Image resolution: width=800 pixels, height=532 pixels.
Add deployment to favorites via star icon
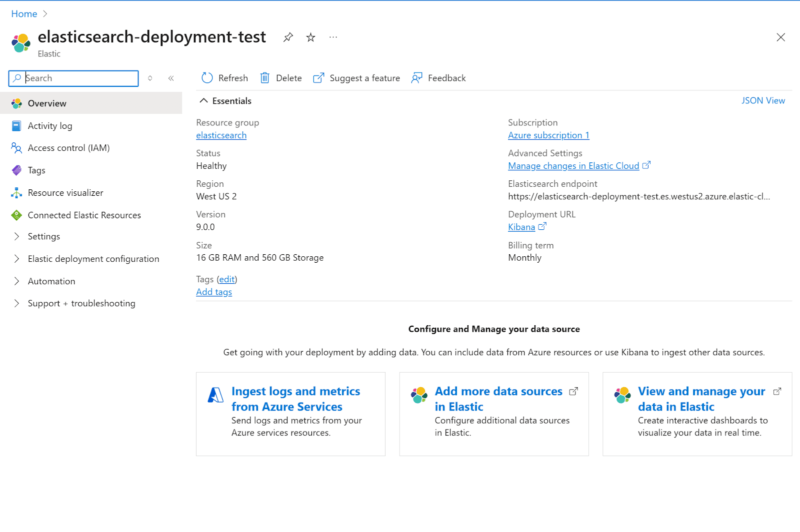[310, 37]
